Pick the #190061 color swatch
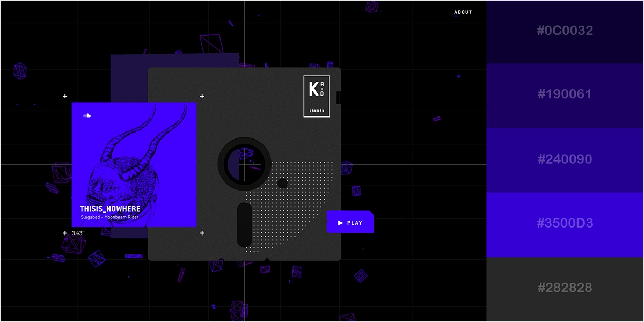Screen dimensions: 644x322 coord(565,94)
